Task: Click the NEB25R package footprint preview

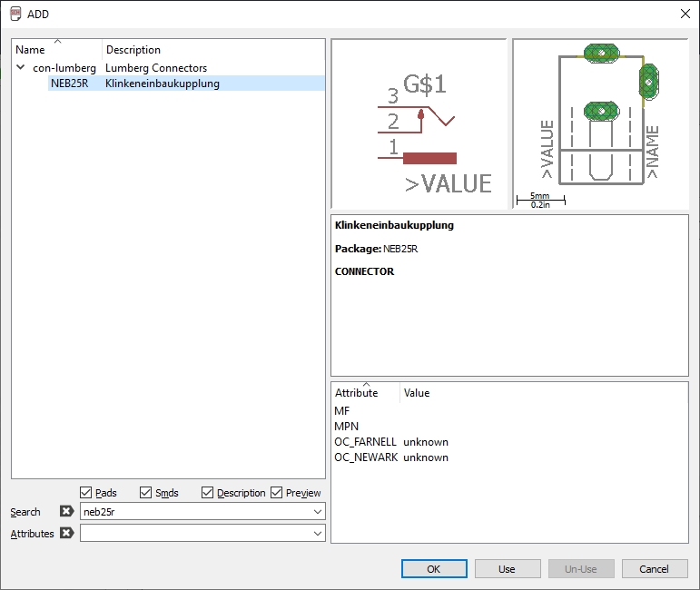Action: tap(600, 124)
